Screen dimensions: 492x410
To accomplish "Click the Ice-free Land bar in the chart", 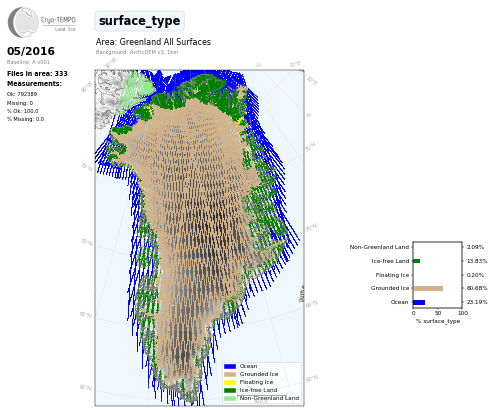I will click(x=417, y=261).
